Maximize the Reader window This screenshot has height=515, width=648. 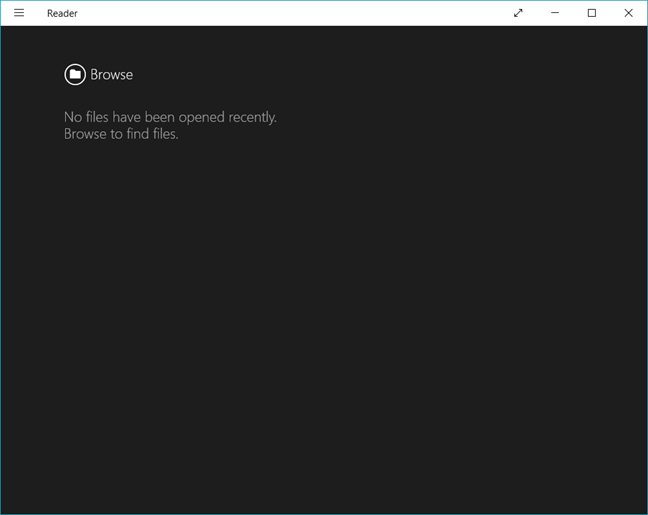(x=592, y=13)
